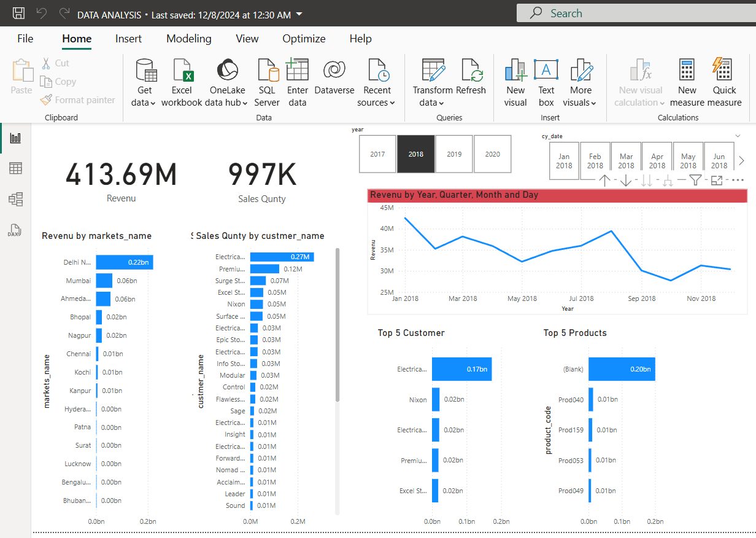This screenshot has height=538, width=756.
Task: Switch to the Optimize tab
Action: pyautogui.click(x=304, y=39)
